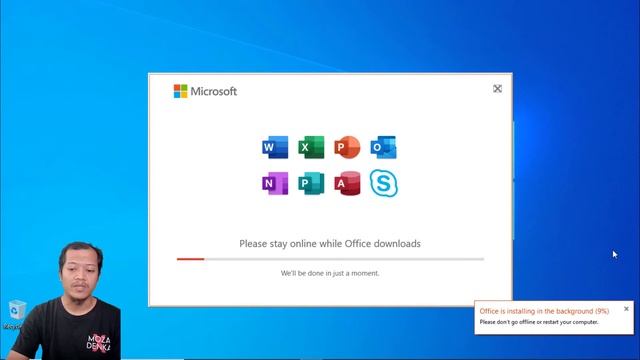
Task: Click the Microsoft logo in the installer
Action: pyautogui.click(x=205, y=91)
